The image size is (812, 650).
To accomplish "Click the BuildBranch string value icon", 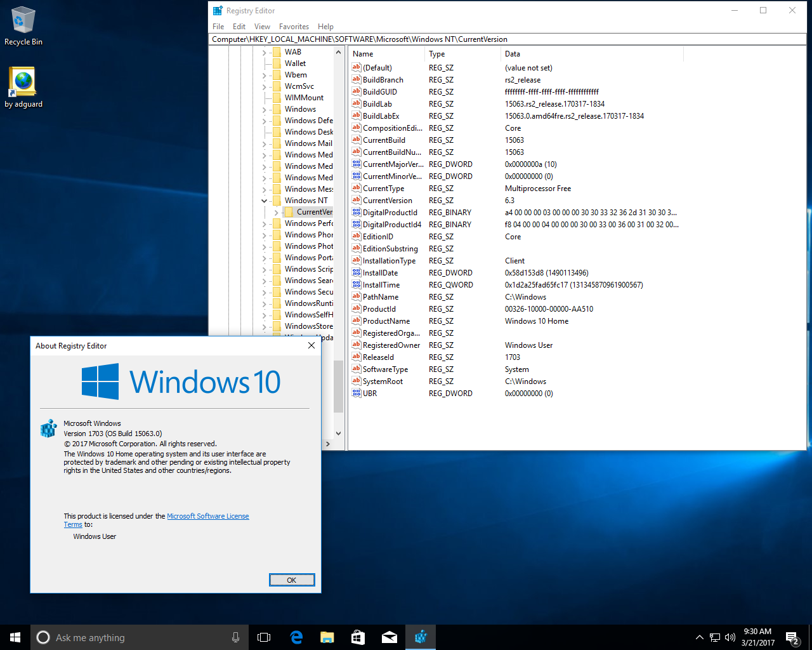I will (357, 79).
